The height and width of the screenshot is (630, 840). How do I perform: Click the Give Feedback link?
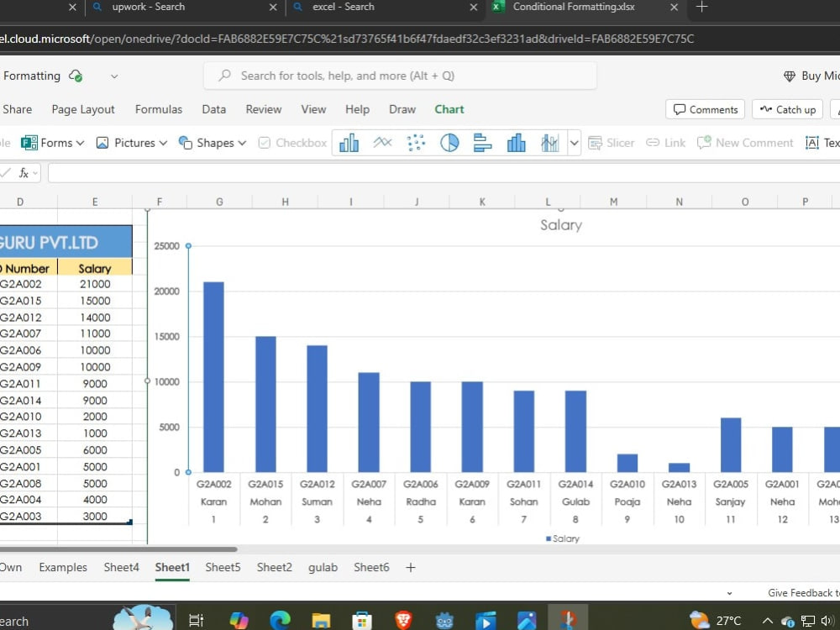(x=804, y=592)
